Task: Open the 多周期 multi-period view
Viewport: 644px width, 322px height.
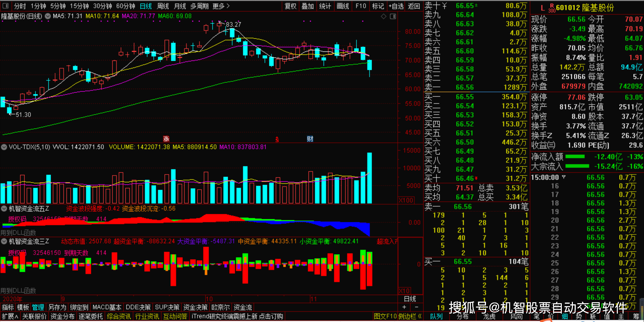Action: click(x=199, y=6)
